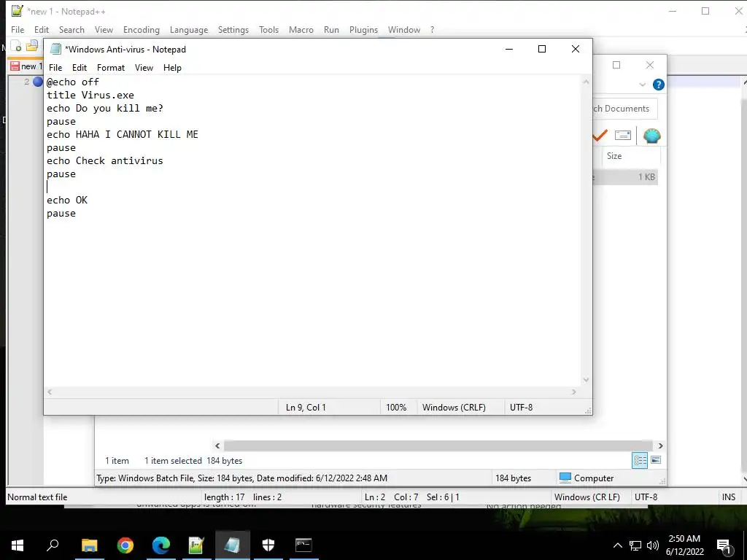This screenshot has width=747, height=560.
Task: Click the INS indicator in Notepad++ status bar
Action: pyautogui.click(x=729, y=497)
